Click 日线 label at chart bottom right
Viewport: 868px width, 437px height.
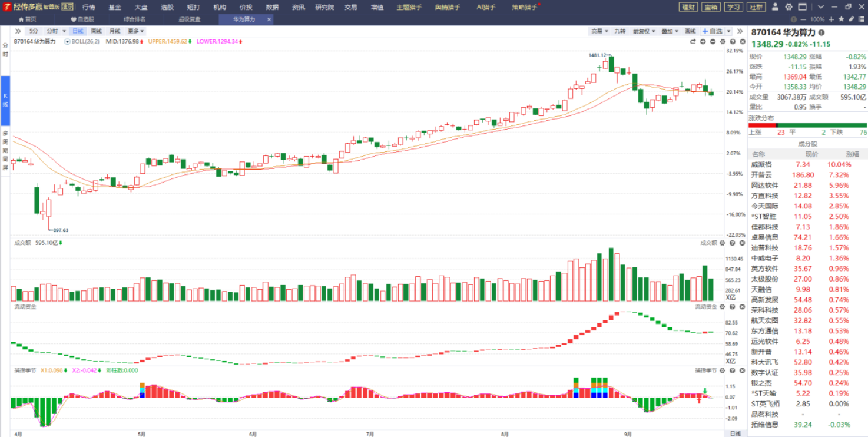pyautogui.click(x=736, y=433)
